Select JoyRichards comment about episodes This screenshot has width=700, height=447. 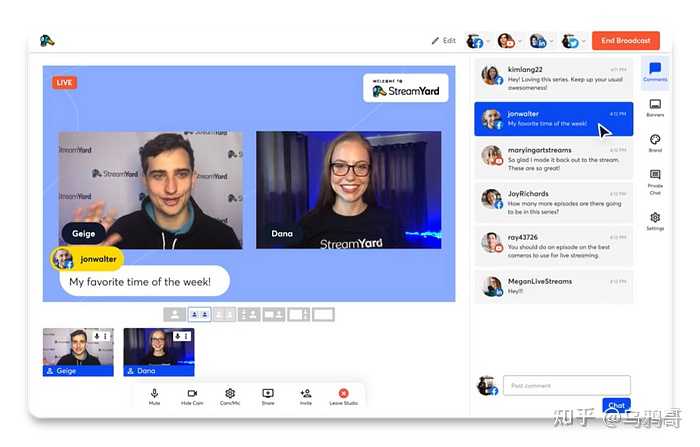click(x=554, y=202)
